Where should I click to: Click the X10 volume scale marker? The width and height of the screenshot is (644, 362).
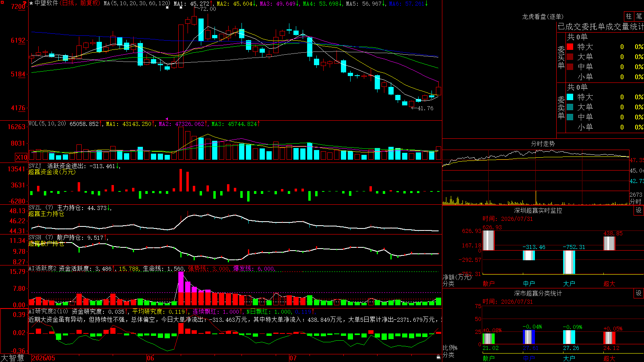21,157
